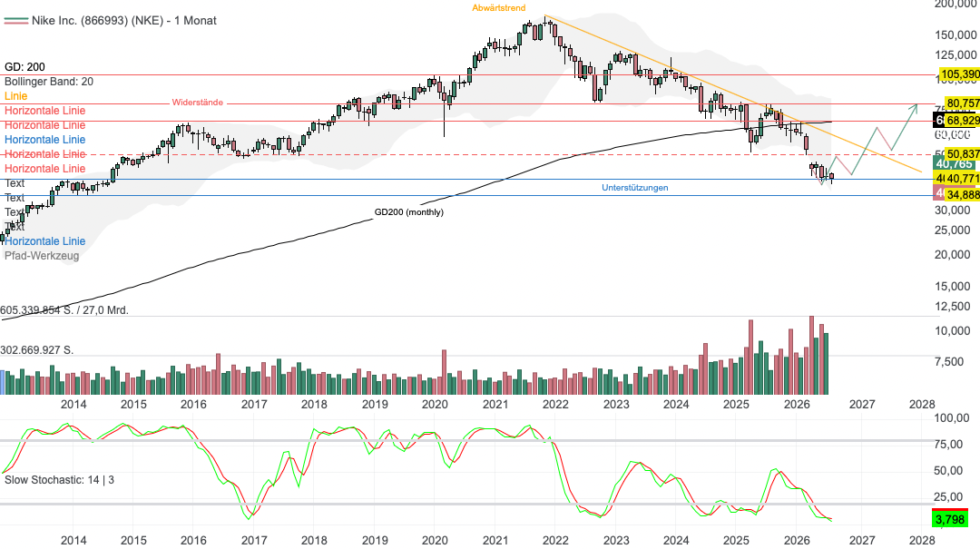
Task: Click the 100,00 stochastic axis value
Action: click(x=952, y=417)
